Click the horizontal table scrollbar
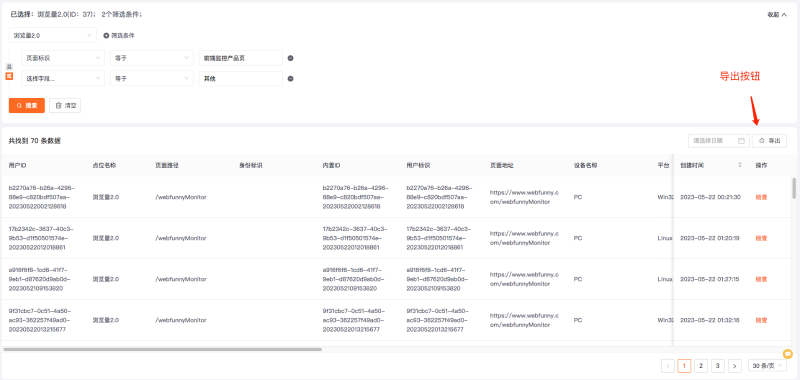The image size is (800, 380). [162, 349]
